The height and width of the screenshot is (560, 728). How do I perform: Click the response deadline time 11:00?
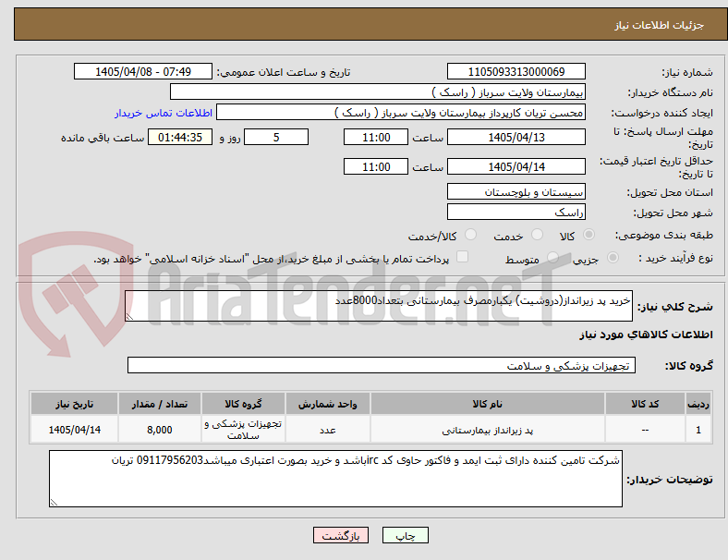[x=376, y=137]
